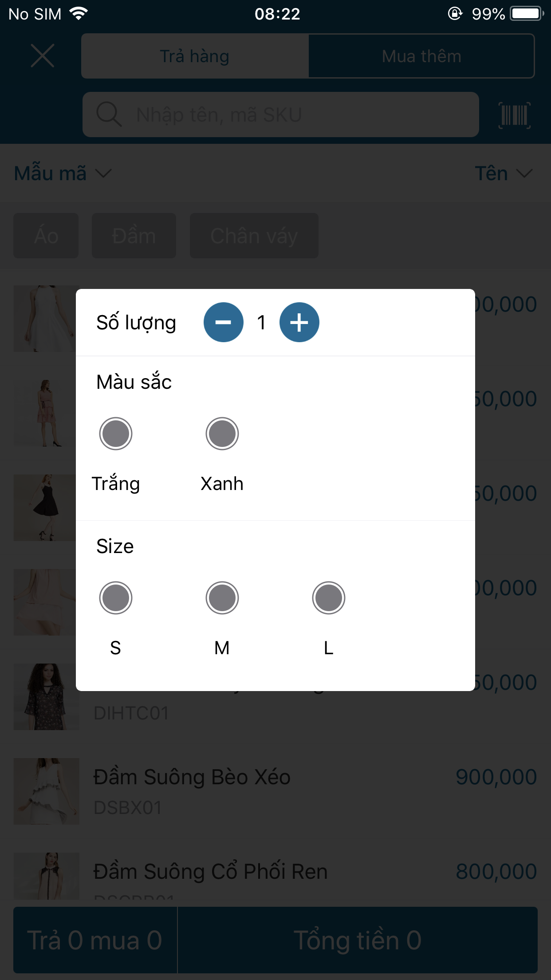Choose size S
The image size is (551, 980).
click(116, 598)
